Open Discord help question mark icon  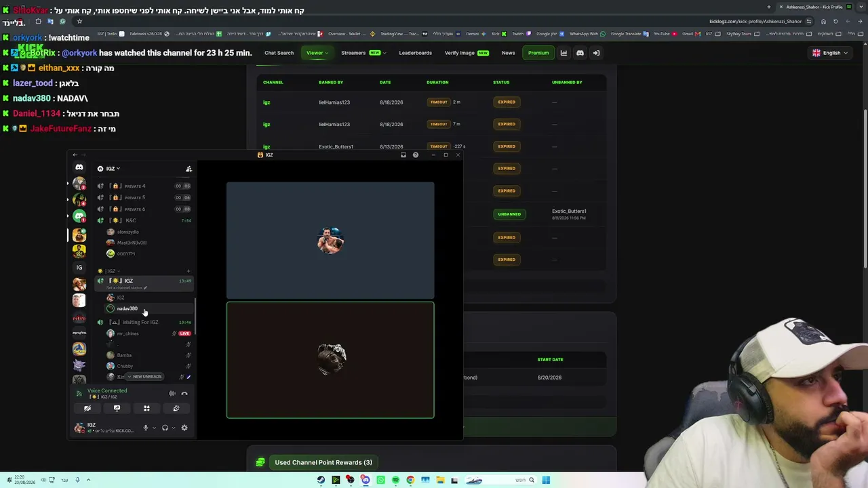[416, 155]
